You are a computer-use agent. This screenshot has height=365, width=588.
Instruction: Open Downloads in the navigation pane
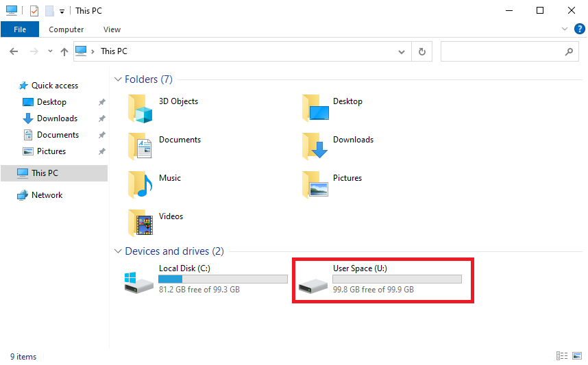(x=57, y=118)
